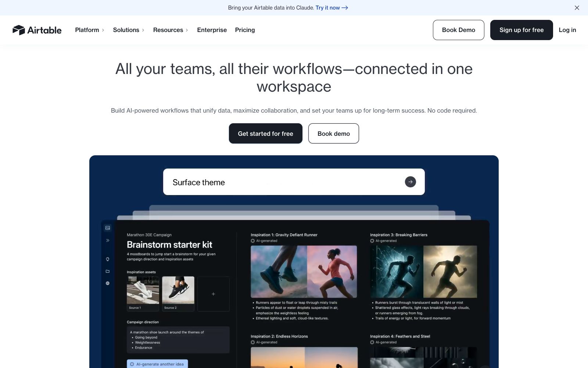Follow the Try it now link
The image size is (588, 368).
(x=331, y=8)
